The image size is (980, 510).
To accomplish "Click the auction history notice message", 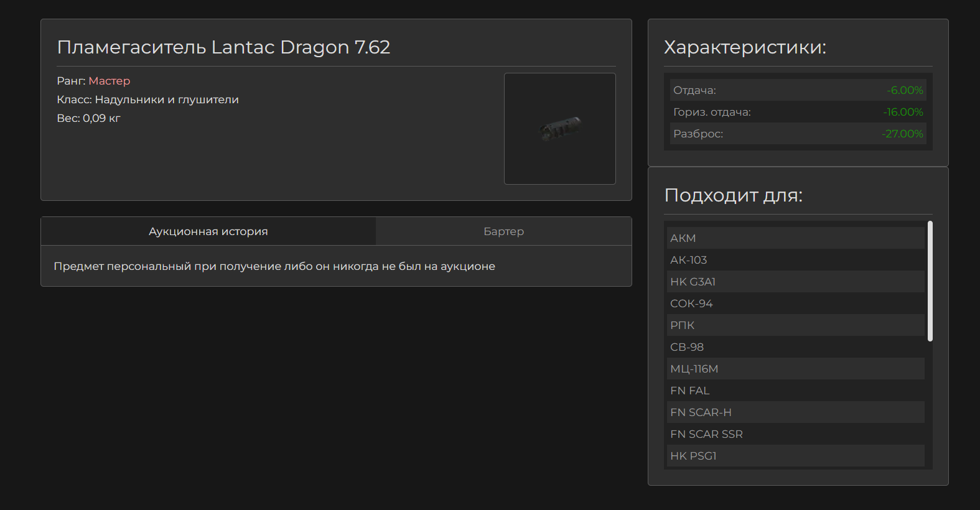I will point(274,266).
